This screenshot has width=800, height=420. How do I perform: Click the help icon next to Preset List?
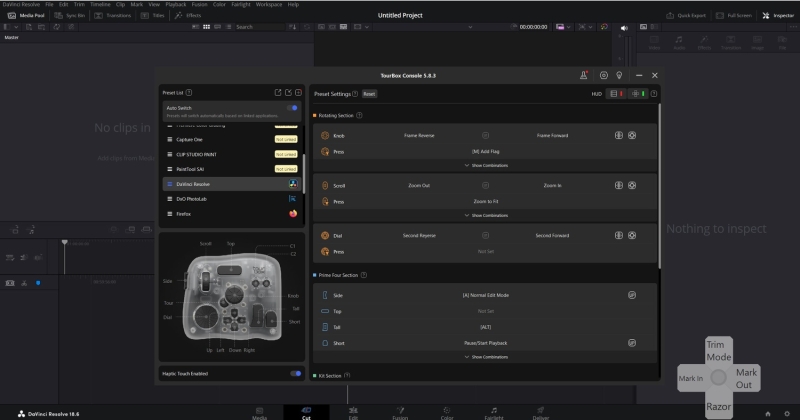click(x=189, y=92)
